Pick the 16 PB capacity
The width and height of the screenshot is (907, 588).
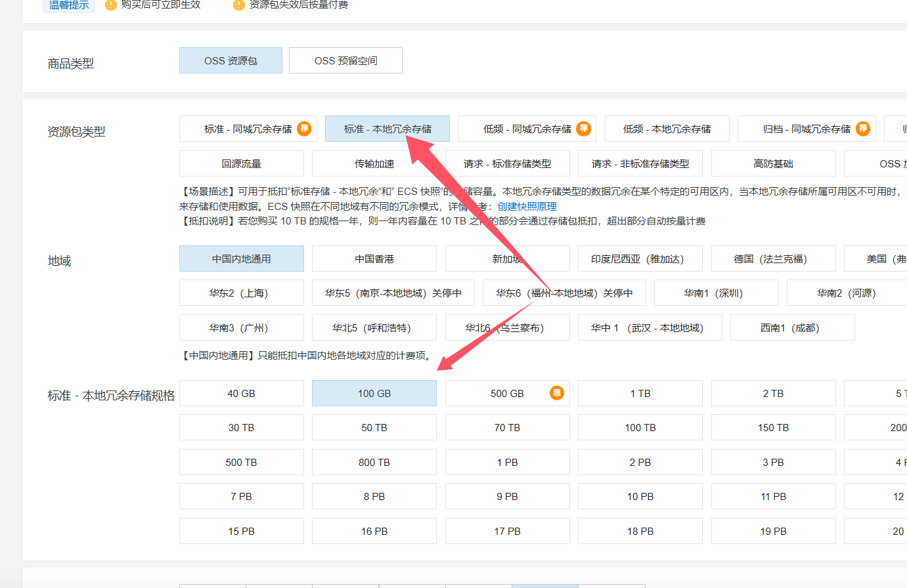click(374, 531)
